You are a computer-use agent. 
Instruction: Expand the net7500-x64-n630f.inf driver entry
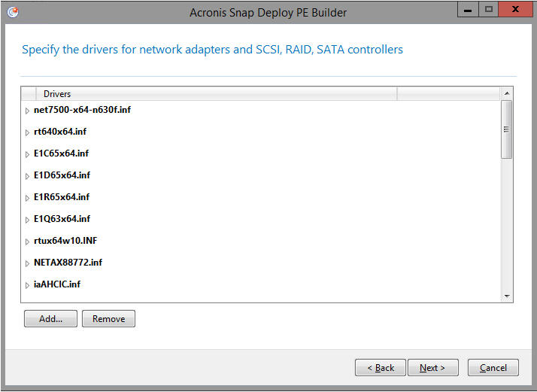click(27, 111)
